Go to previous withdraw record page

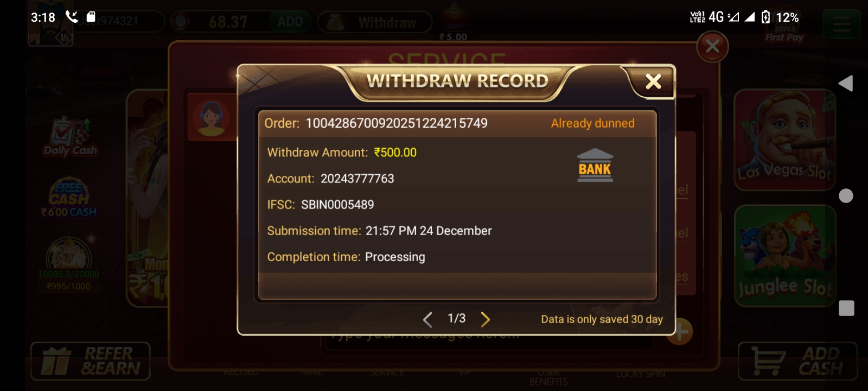pos(427,319)
